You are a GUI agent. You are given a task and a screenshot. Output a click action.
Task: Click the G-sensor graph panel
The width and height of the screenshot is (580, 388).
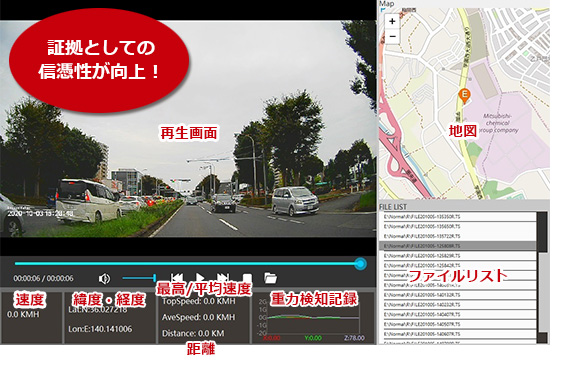pos(313,318)
